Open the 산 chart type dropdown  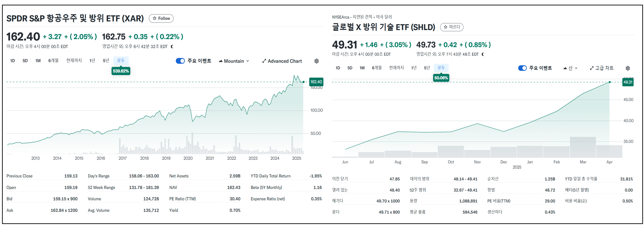570,68
